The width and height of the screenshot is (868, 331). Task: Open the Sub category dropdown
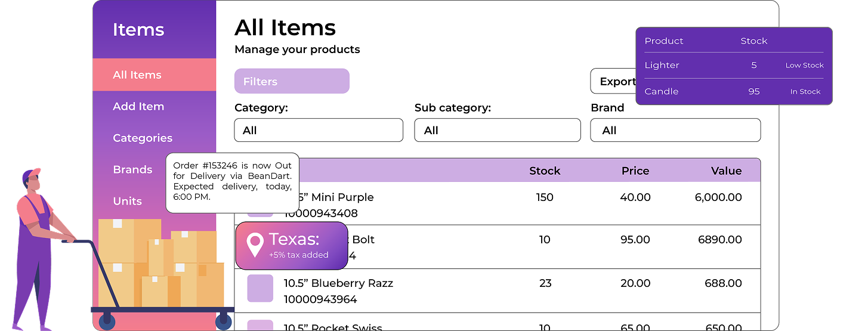[497, 131]
